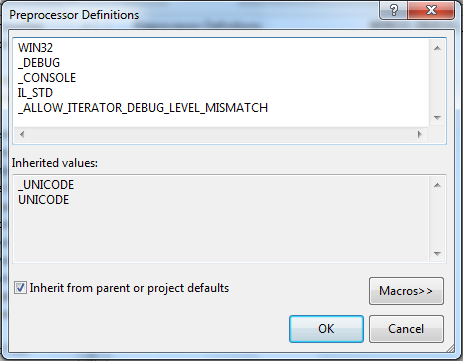
Task: Place cursor on the IL_STD definition line
Action: [35, 93]
